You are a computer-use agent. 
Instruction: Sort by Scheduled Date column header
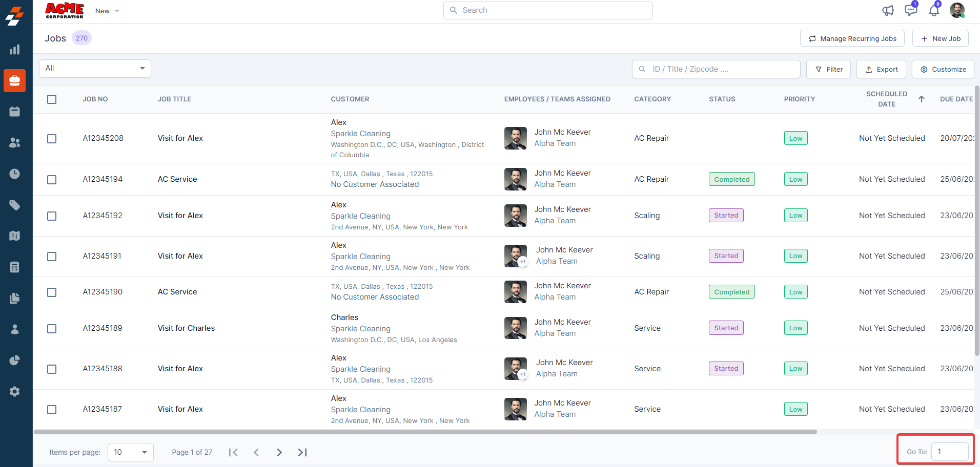[887, 99]
